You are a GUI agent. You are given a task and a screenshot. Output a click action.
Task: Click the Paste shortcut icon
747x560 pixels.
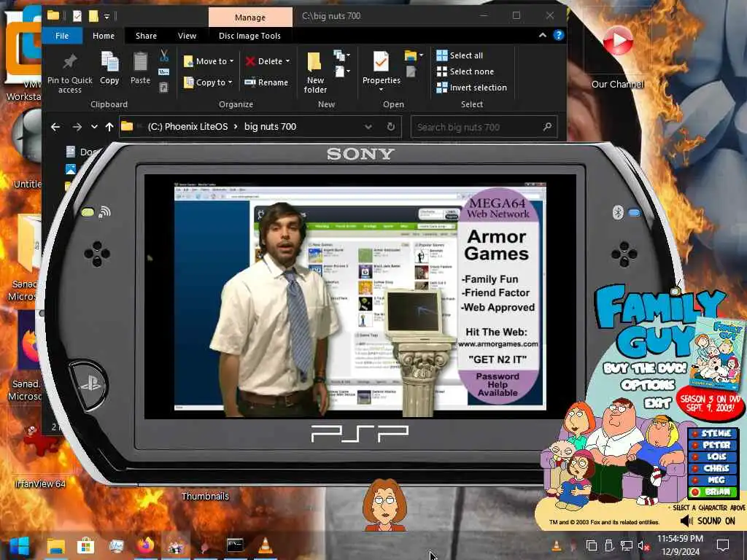(x=164, y=87)
